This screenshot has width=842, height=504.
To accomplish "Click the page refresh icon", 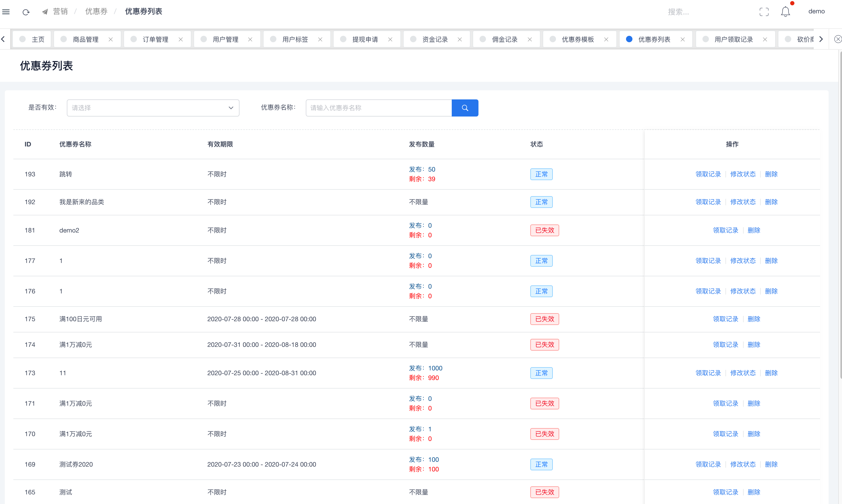I will click(x=26, y=12).
